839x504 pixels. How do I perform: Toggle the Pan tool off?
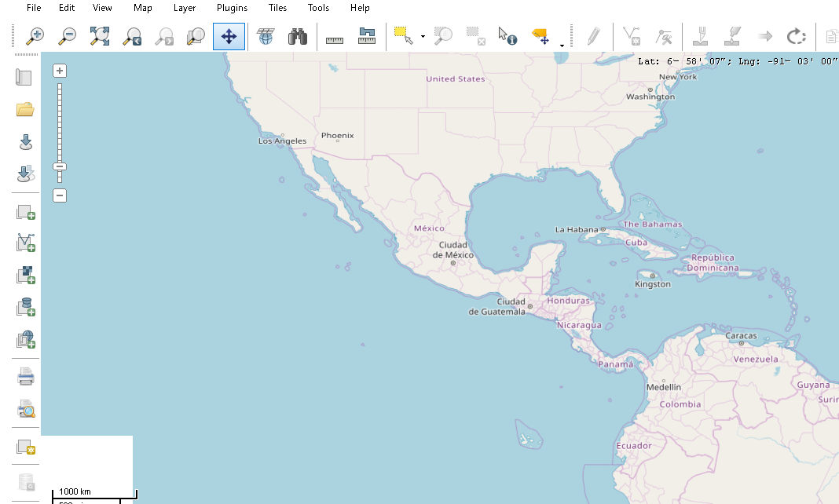click(x=228, y=36)
